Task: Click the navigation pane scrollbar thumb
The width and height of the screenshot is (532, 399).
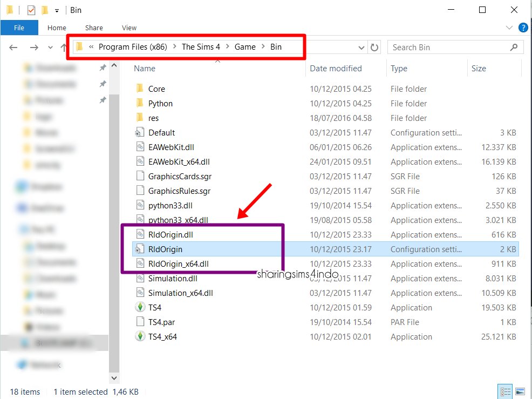Action: [114, 234]
